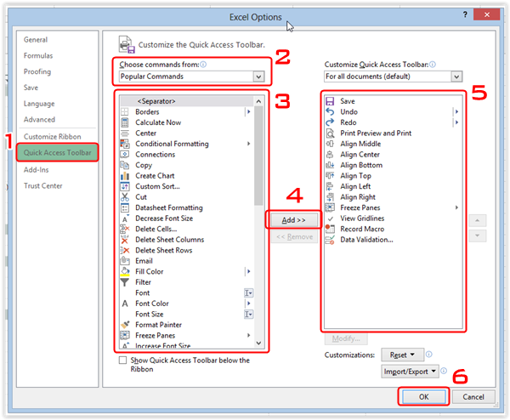Expand the Fill Color submenu arrow
The height and width of the screenshot is (420, 510).
tap(248, 272)
